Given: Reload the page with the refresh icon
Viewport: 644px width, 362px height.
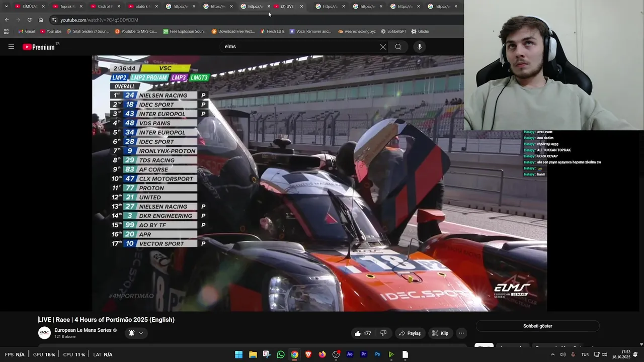Looking at the screenshot, I should pos(29,20).
